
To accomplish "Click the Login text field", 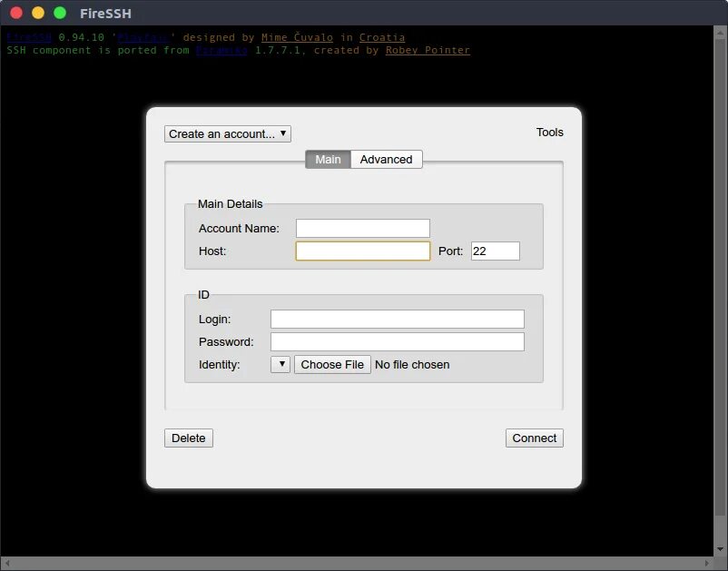I will pyautogui.click(x=398, y=319).
